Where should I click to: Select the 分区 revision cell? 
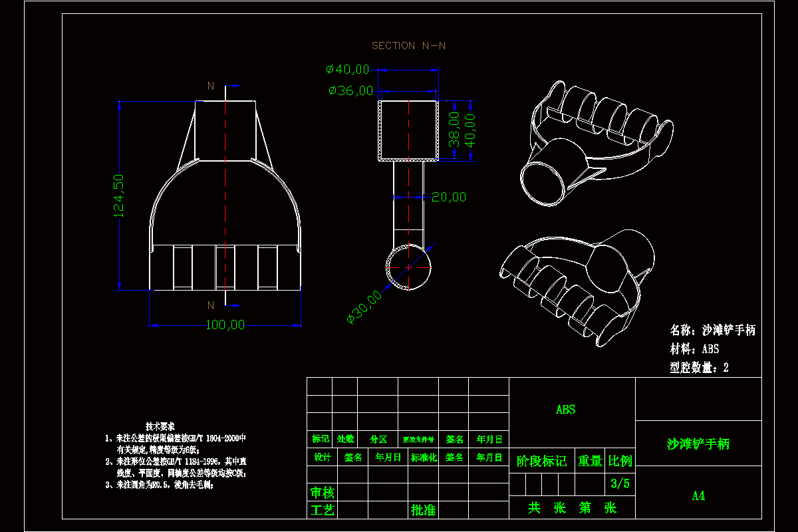[x=378, y=440]
